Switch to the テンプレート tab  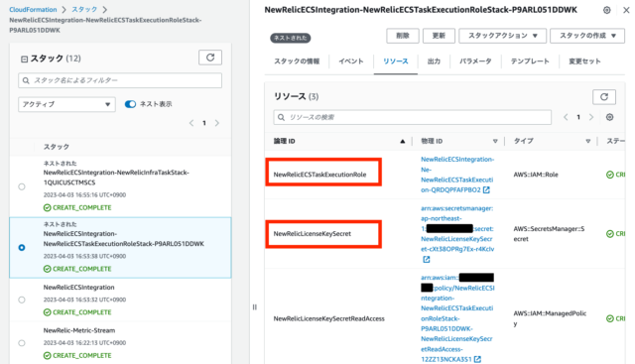pos(530,61)
